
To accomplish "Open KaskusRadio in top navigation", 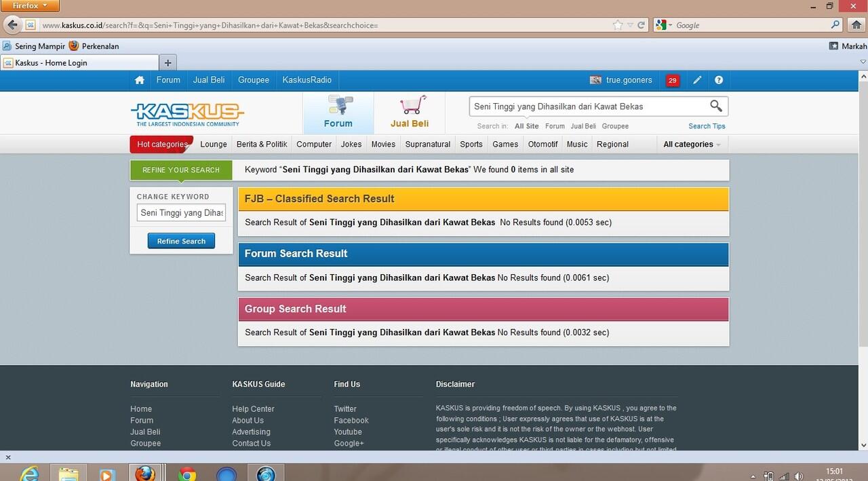I will (307, 80).
